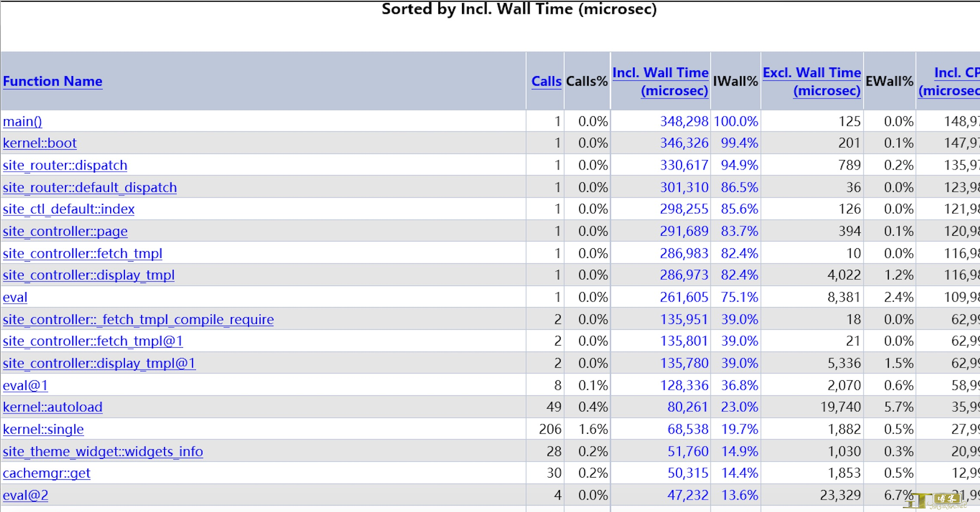980x512 pixels.
Task: Sort table by Function Name header
Action: click(53, 81)
